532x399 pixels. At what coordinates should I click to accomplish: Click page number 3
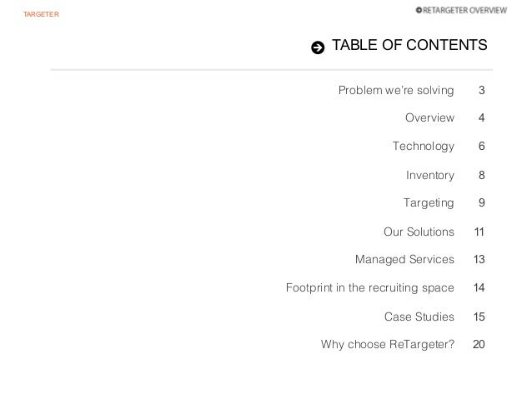481,90
